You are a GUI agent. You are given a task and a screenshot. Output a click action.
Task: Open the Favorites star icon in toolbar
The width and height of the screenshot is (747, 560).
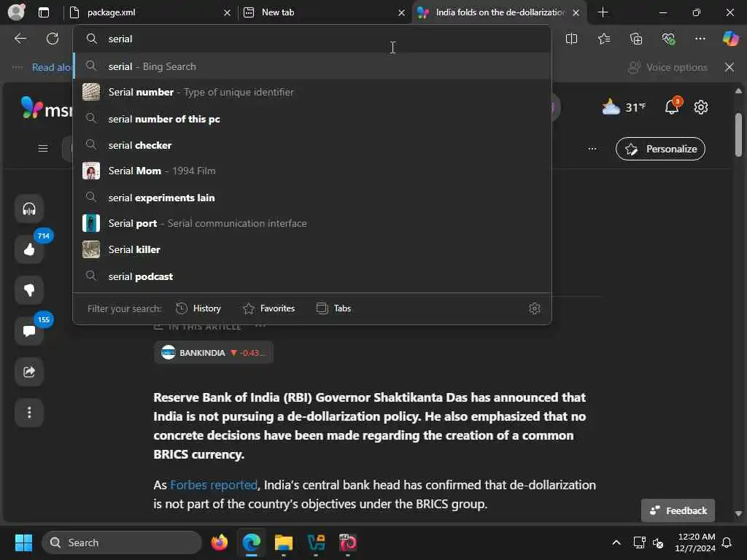(603, 39)
